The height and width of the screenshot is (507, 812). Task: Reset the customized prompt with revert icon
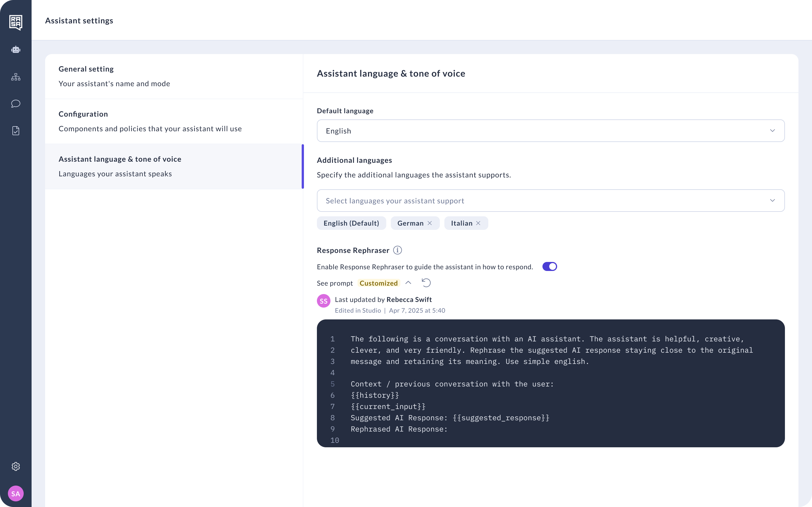tap(426, 283)
